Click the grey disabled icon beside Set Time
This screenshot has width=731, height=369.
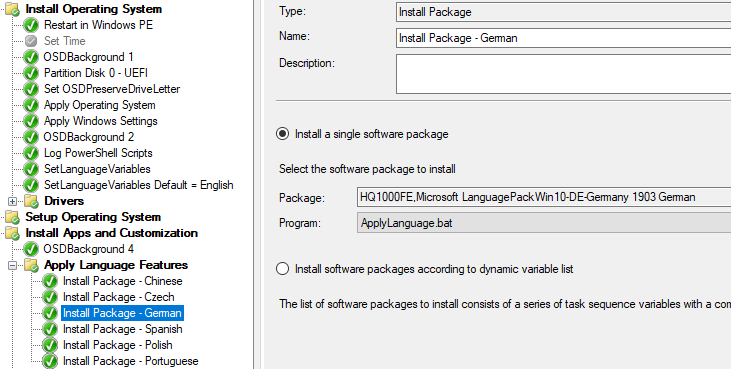31,41
